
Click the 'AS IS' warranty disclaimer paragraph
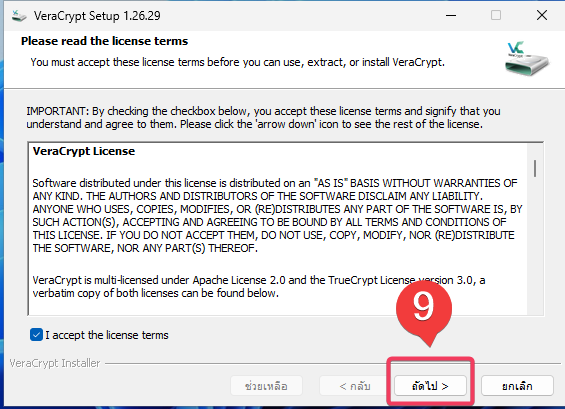277,215
